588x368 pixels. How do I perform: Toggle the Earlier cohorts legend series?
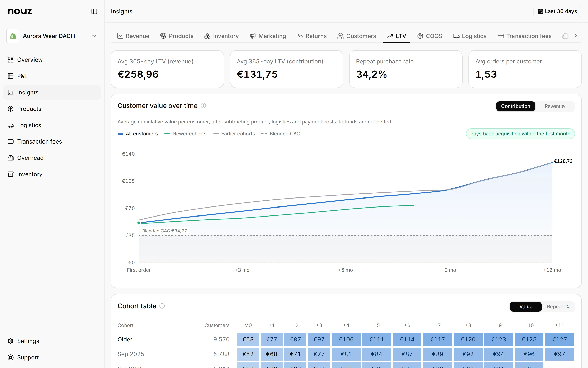pos(234,134)
